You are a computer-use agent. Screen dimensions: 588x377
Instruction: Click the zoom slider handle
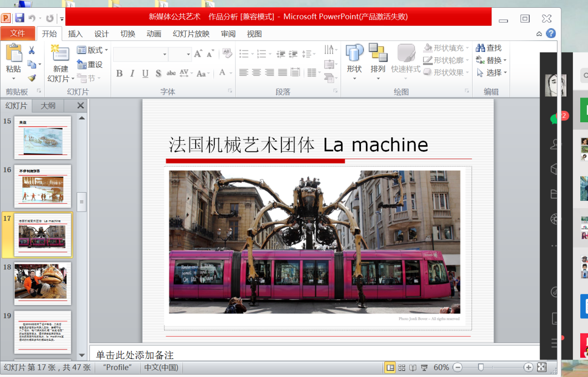(x=481, y=367)
